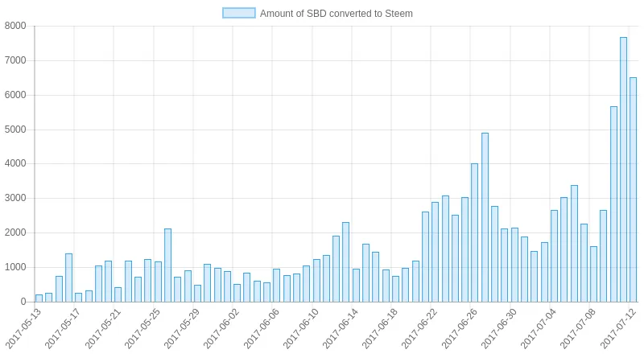Click the y-axis value 6000
Viewport: 644px width, 362px height.
click(15, 95)
